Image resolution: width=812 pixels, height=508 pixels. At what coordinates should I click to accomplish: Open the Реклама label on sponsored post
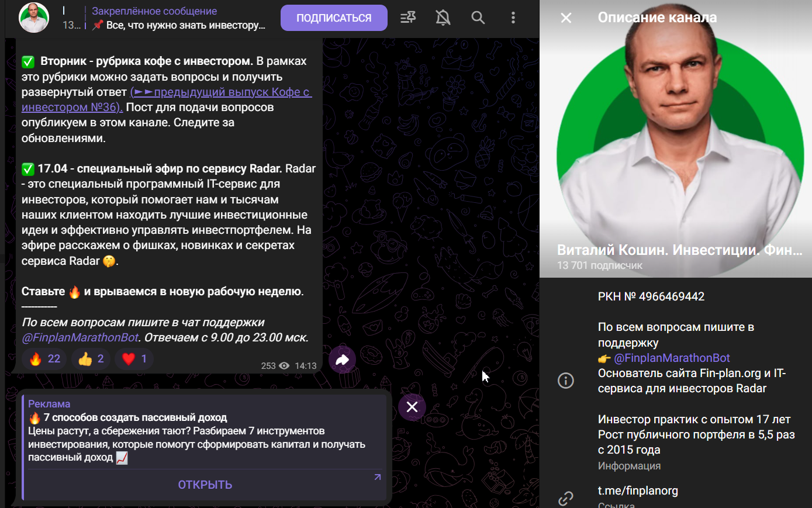coord(49,404)
